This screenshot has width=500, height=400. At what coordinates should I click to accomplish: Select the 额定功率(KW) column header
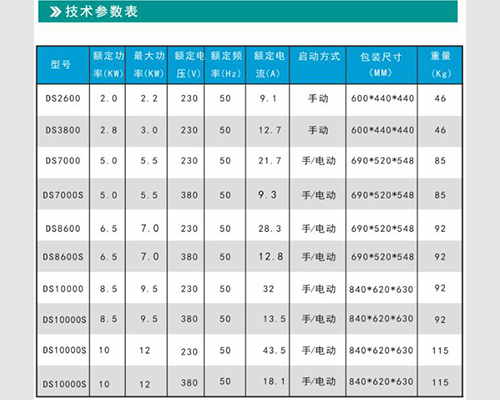(x=108, y=64)
